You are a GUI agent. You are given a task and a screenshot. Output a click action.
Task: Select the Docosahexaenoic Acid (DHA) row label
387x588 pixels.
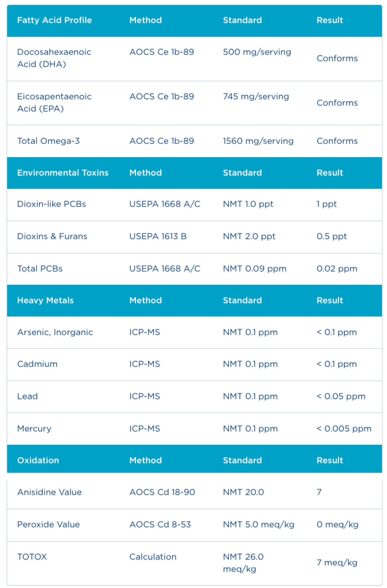(x=54, y=58)
